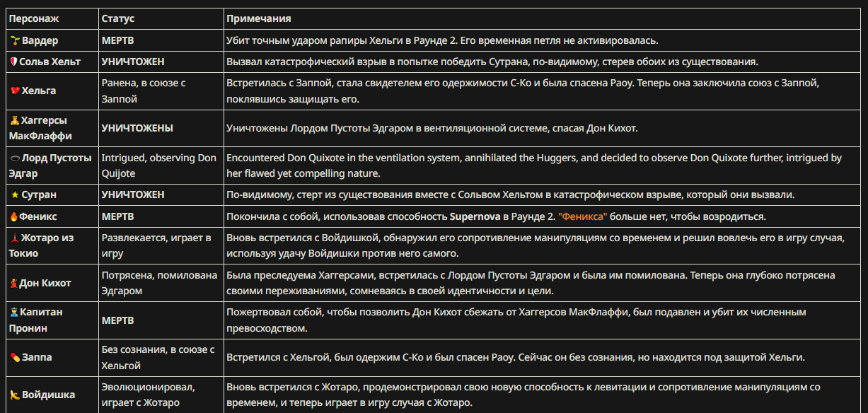Select the character name Заппа
This screenshot has height=413, width=868.
point(37,358)
